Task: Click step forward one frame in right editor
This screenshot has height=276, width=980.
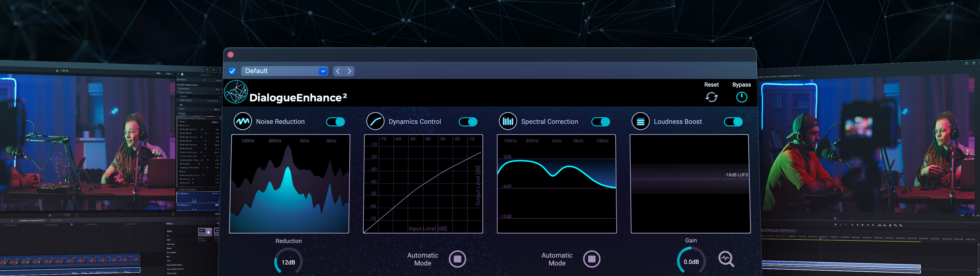Action: pyautogui.click(x=868, y=225)
